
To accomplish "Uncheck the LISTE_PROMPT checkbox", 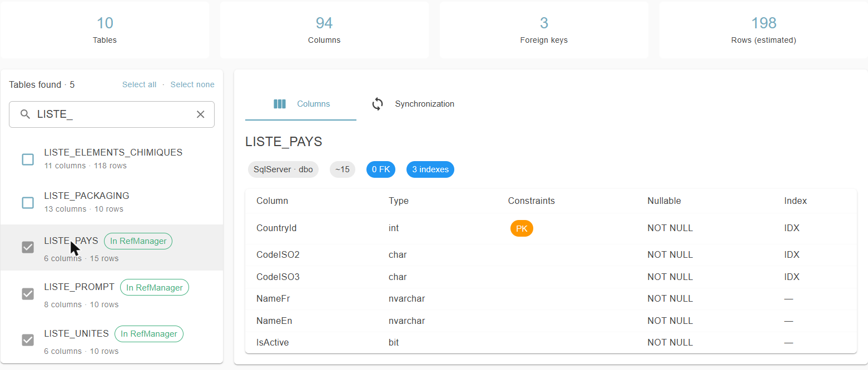I will [x=28, y=294].
